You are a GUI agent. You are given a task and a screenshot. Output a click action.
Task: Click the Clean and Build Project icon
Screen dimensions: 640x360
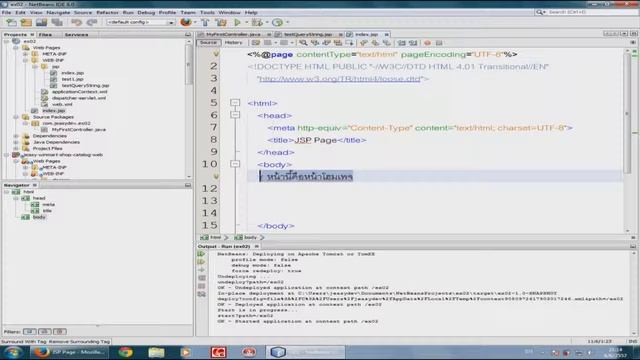pos(221,22)
